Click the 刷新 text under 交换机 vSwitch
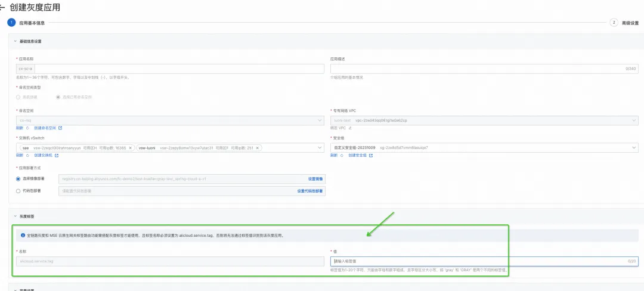Viewport: 644px width, 291px height. click(x=19, y=156)
